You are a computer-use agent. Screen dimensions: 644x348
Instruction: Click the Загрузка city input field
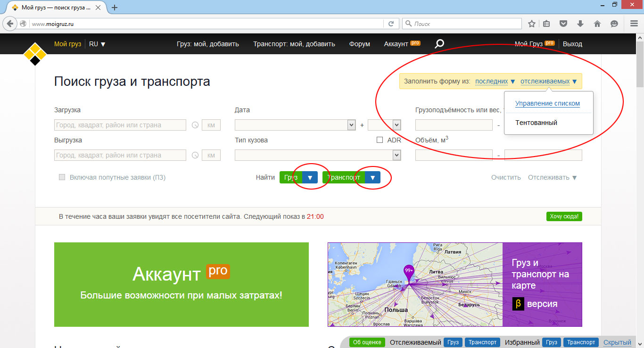(x=120, y=125)
